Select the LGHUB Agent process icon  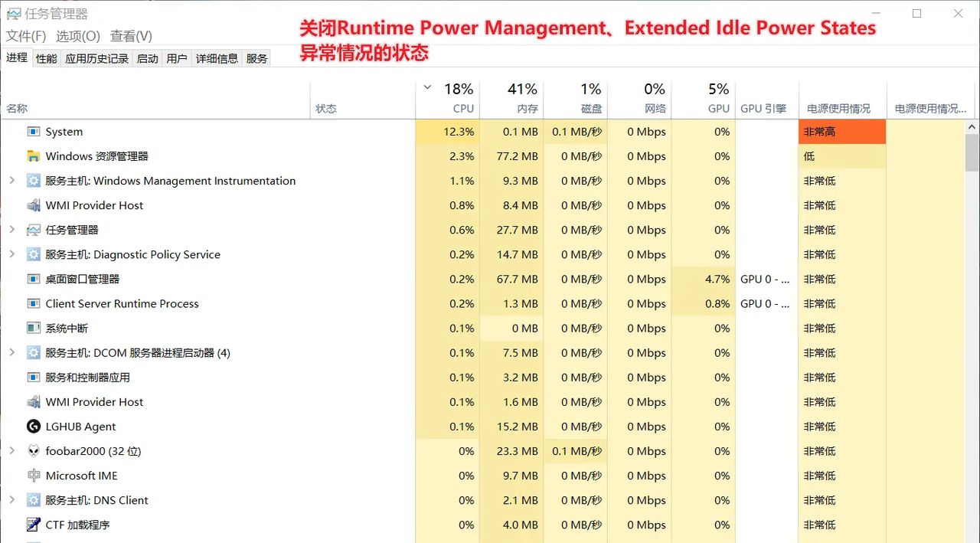[x=32, y=427]
